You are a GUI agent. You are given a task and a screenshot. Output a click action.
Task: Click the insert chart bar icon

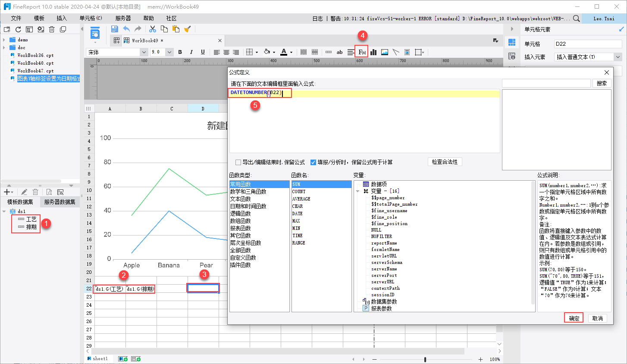click(x=373, y=52)
